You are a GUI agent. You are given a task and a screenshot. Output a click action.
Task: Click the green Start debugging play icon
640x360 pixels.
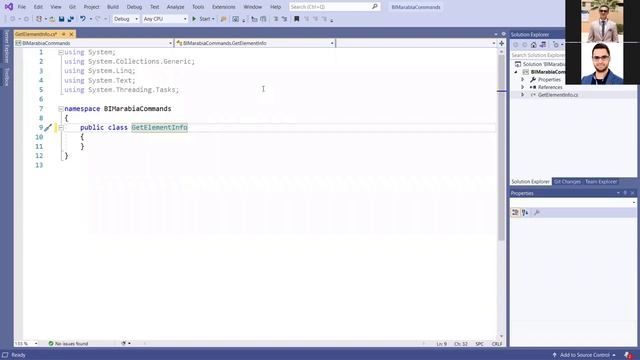click(x=194, y=19)
